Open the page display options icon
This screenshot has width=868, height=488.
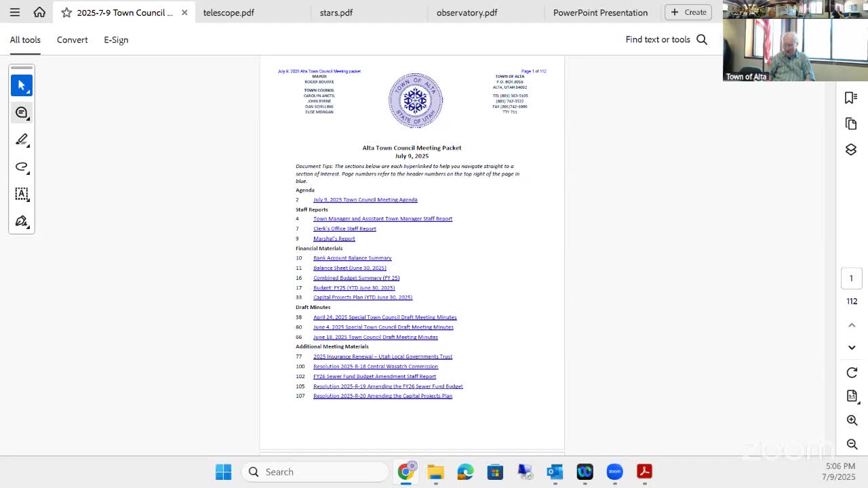852,396
